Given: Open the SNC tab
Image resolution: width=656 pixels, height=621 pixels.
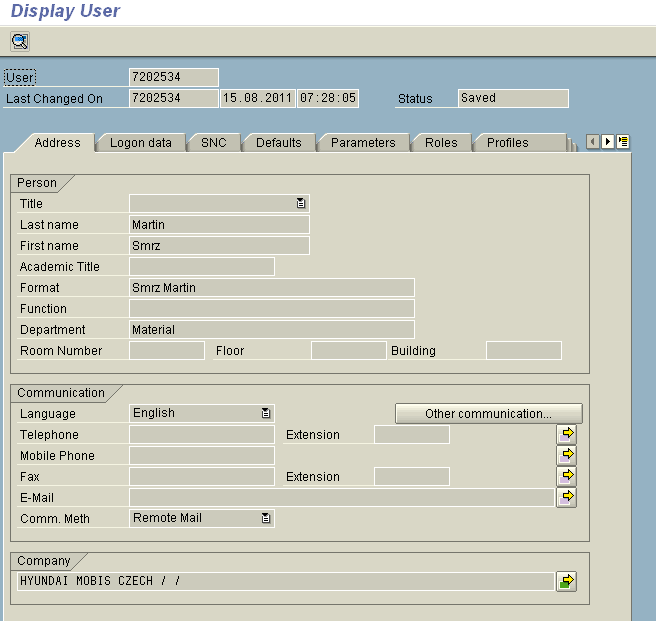Looking at the screenshot, I should [x=214, y=143].
